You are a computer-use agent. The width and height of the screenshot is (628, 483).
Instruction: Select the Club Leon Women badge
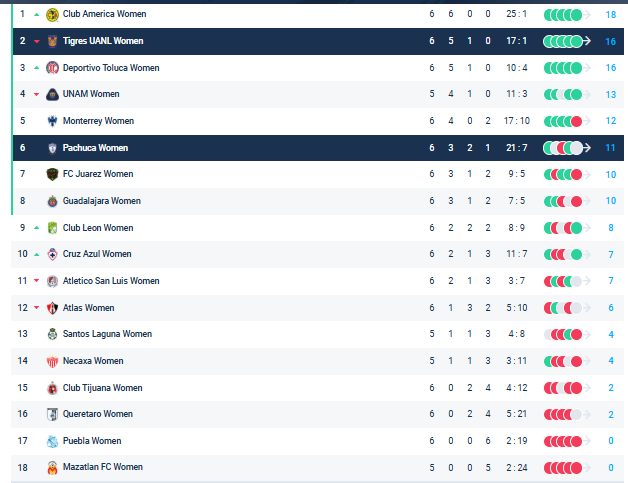(52, 228)
